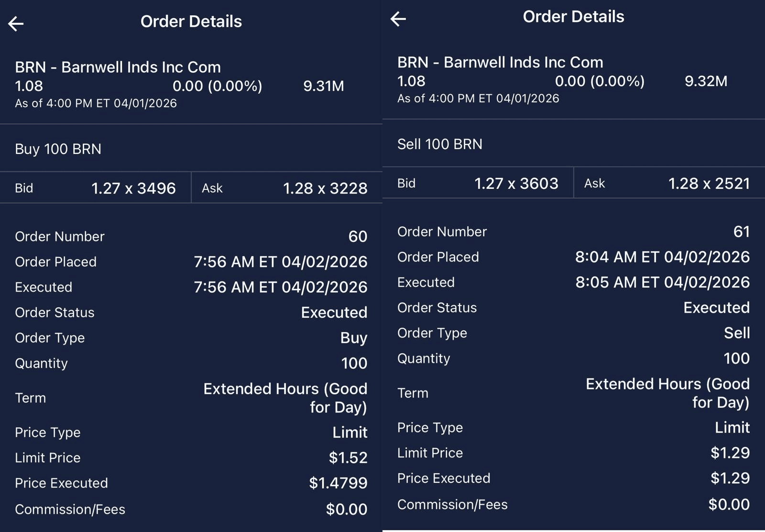Click the $1.52 limit price value
This screenshot has width=765, height=532.
(x=348, y=457)
